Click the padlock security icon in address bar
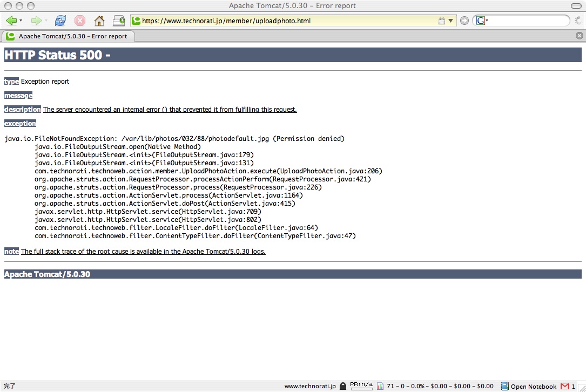This screenshot has height=392, width=586. [x=441, y=21]
